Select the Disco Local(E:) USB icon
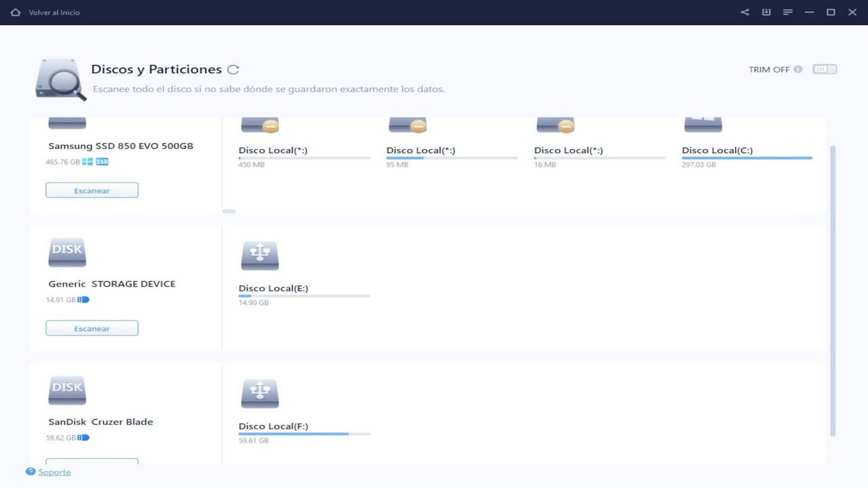The height and width of the screenshot is (488, 868). 260,256
